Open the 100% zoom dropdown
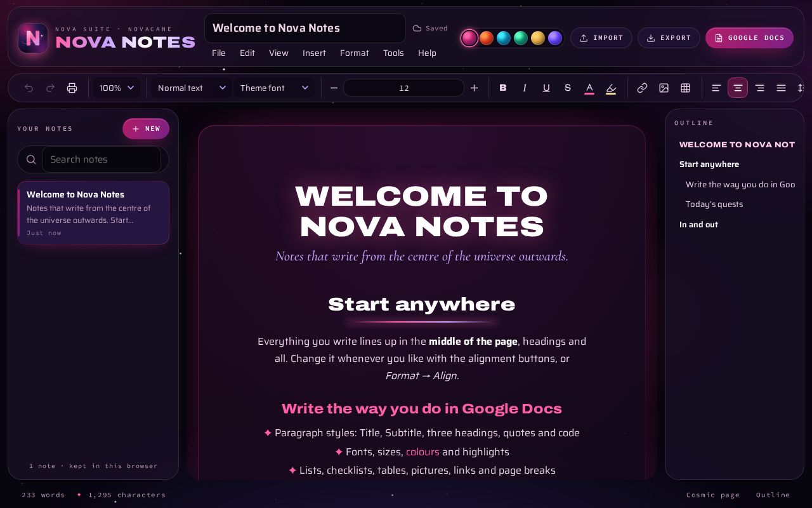Image resolution: width=812 pixels, height=508 pixels. tap(117, 88)
